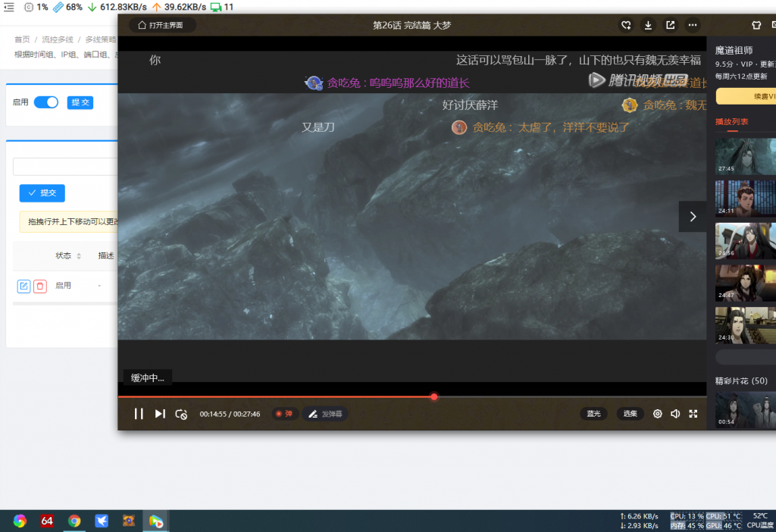Screen dimensions: 776x532
Task: Pause the video playback
Action: (139, 414)
